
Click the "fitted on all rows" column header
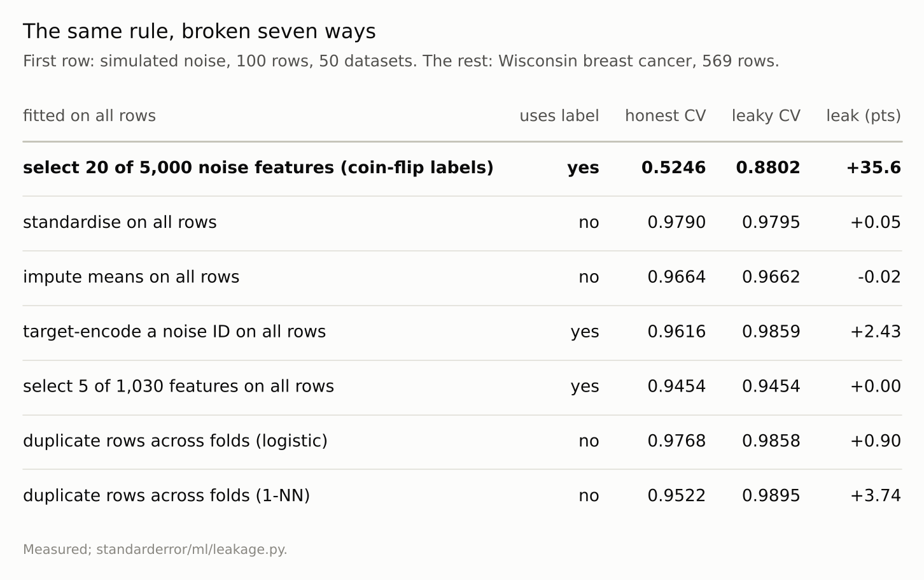89,116
